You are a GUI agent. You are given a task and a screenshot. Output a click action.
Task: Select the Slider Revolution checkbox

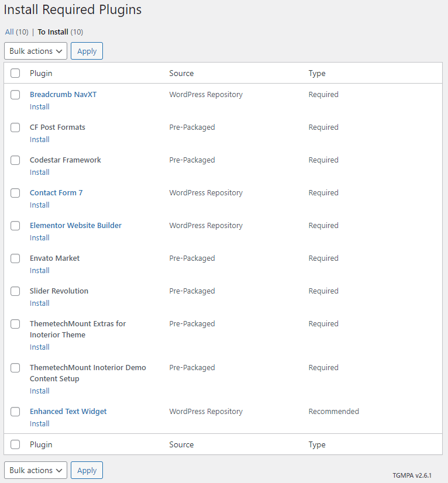pos(15,291)
